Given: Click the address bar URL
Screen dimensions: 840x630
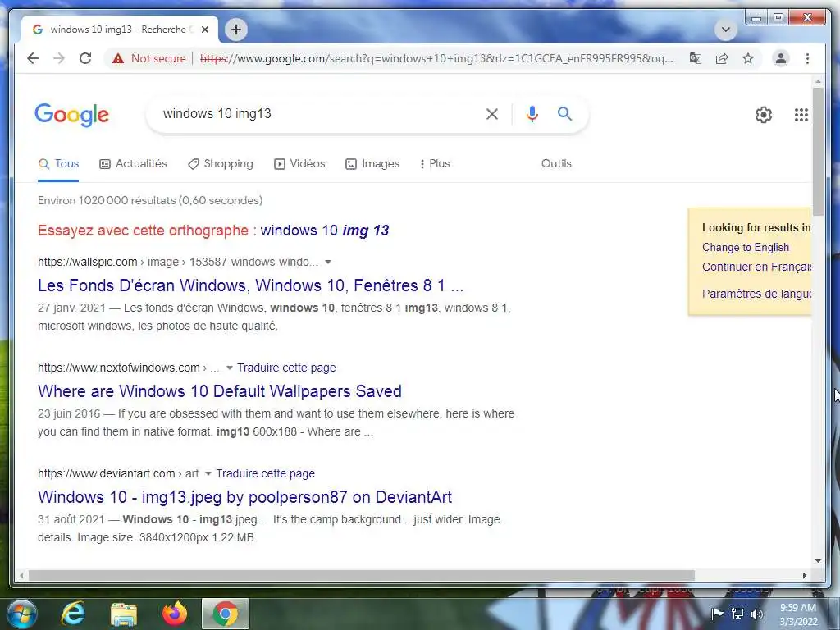Looking at the screenshot, I should tap(436, 58).
